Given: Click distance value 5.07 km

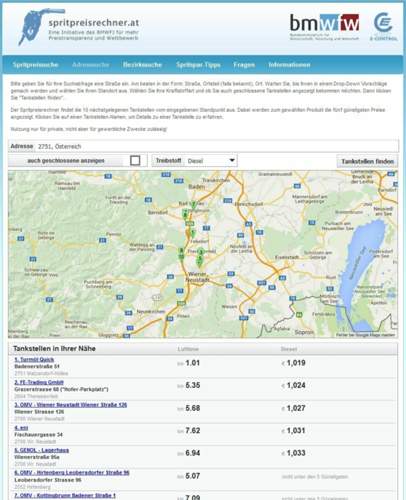Looking at the screenshot, I should [192, 476].
